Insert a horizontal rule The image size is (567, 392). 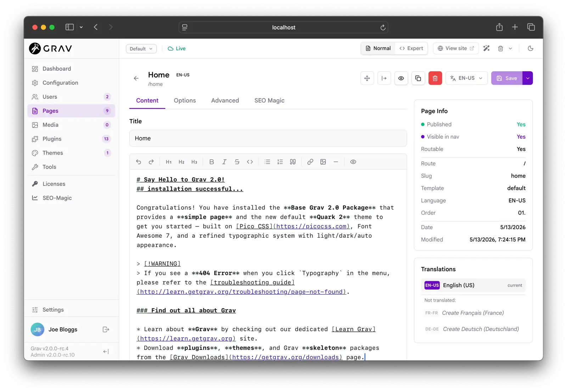coord(336,162)
